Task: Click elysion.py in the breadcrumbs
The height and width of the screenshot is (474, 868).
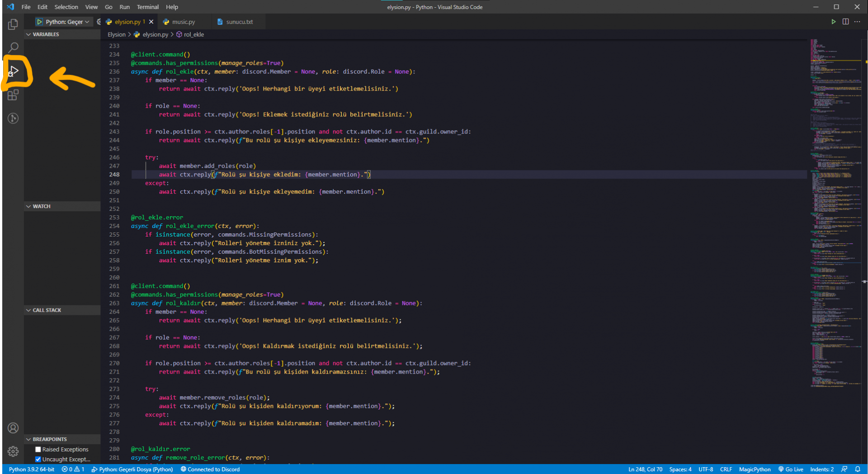Action: pos(151,34)
